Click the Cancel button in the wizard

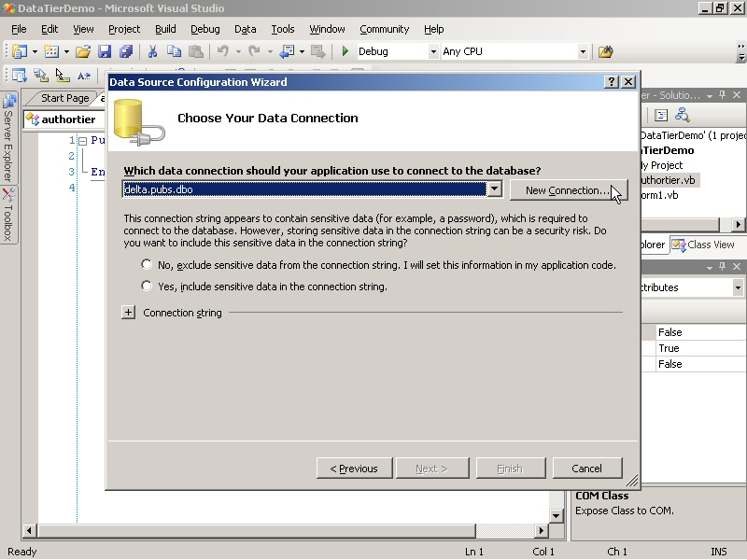point(587,469)
